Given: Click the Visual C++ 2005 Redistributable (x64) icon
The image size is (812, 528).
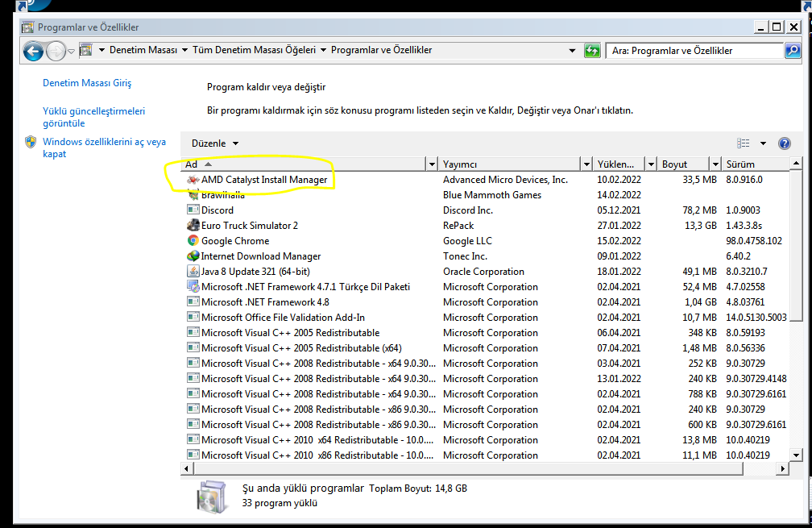Looking at the screenshot, I should [x=193, y=347].
